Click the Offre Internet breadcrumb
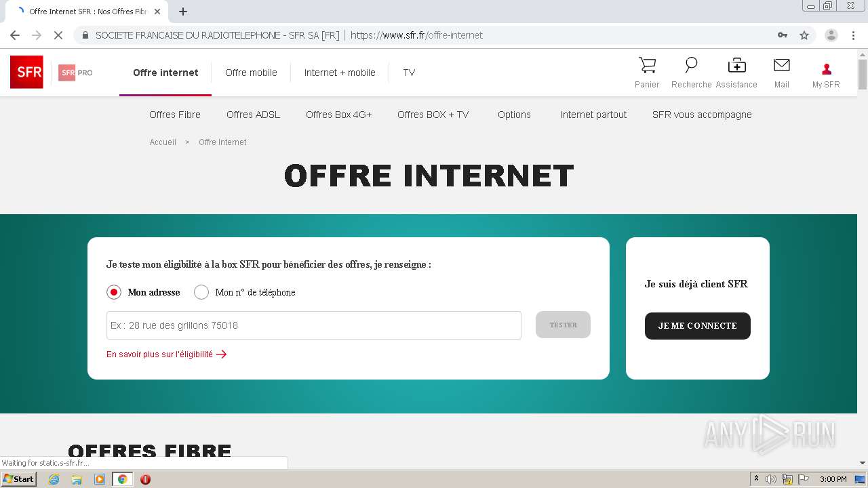 [x=222, y=142]
